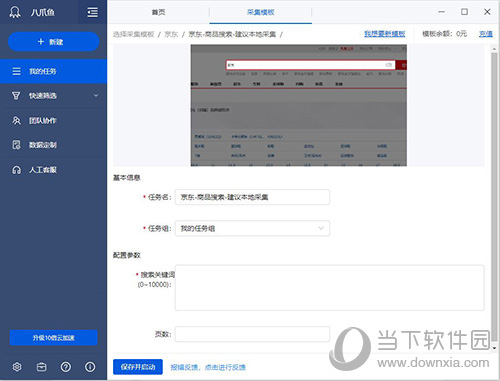Open 人工客服 in the sidebar

point(53,170)
